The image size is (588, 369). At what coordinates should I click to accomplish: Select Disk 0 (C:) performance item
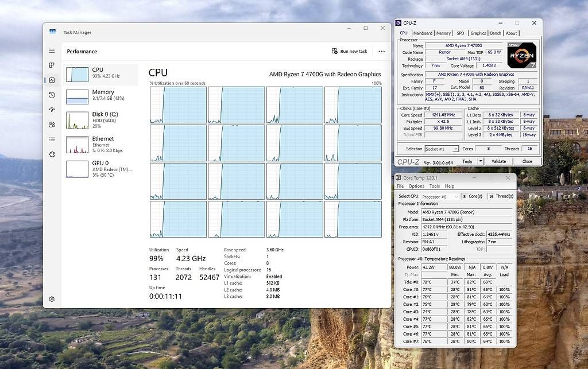tap(100, 120)
